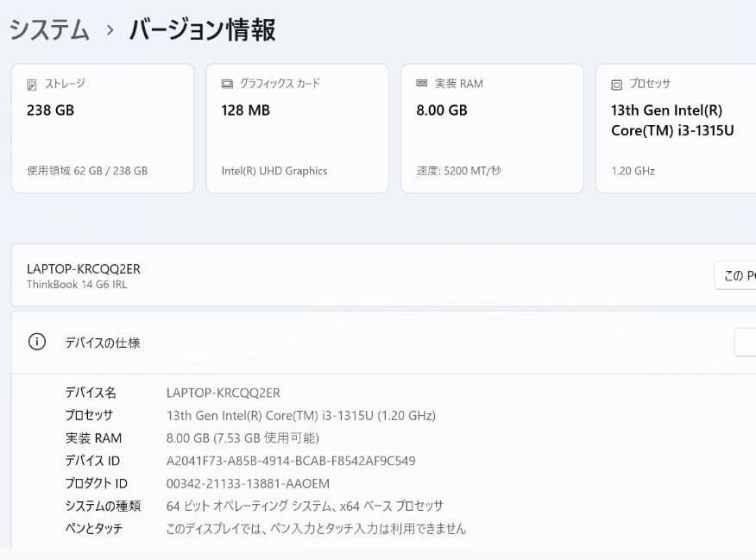756x560 pixels.
Task: Select the 128 MB グラフィックス カード card
Action: [297, 128]
